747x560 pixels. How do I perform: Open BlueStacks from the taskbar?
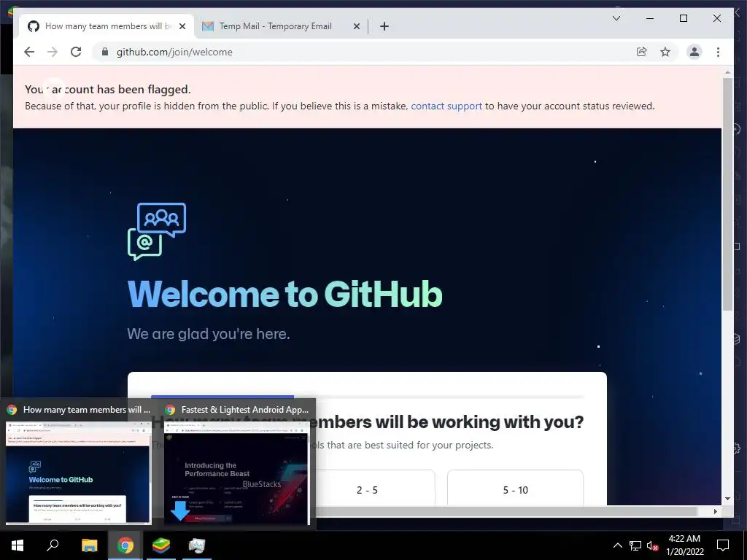tap(161, 545)
